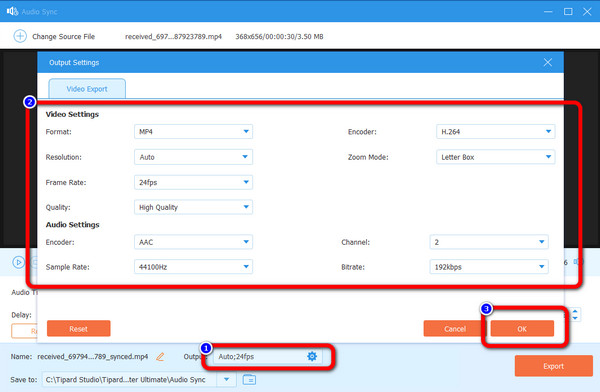Click the Change Source File plus icon
Screen dimensions: 600x392
pyautogui.click(x=20, y=36)
